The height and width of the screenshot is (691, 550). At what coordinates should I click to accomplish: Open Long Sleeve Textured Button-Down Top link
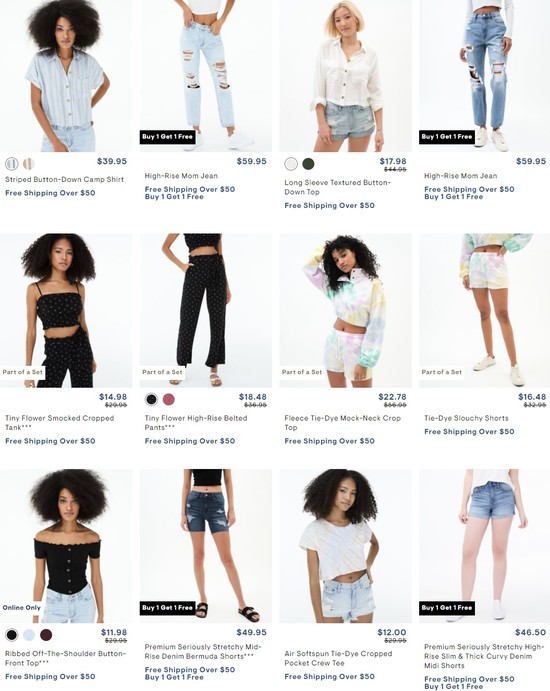pos(338,187)
